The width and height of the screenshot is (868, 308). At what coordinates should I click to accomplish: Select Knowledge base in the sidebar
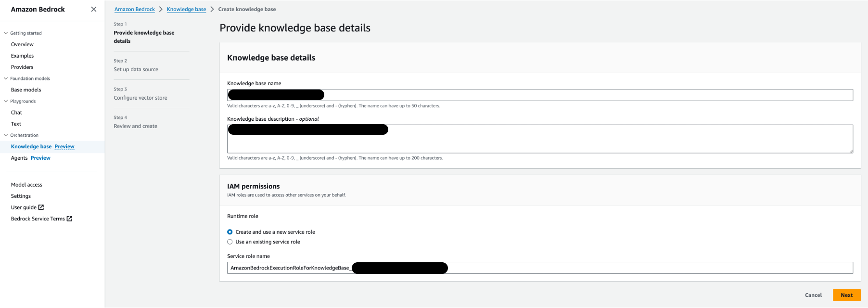31,147
